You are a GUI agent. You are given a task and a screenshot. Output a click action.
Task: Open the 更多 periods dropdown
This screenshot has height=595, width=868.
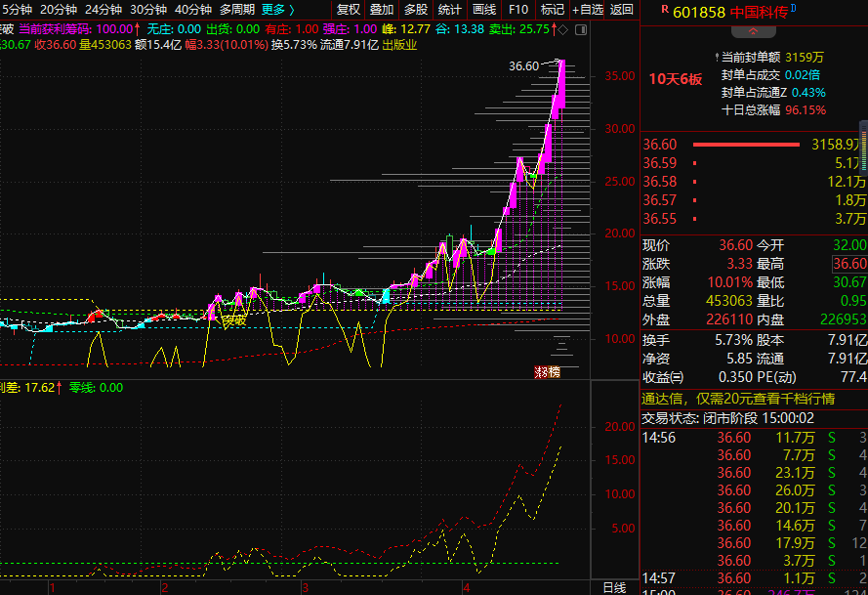coord(277,10)
